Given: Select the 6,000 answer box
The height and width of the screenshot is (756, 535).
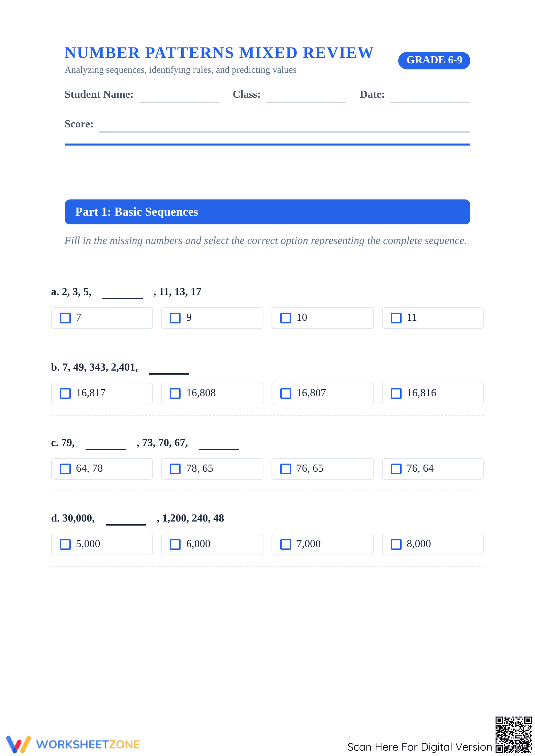Looking at the screenshot, I should 175,544.
